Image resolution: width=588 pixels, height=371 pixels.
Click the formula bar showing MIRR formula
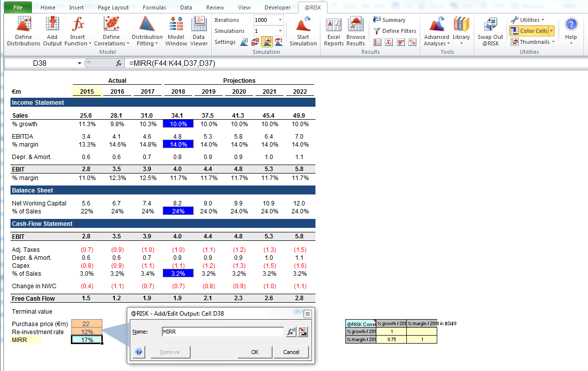click(x=356, y=63)
